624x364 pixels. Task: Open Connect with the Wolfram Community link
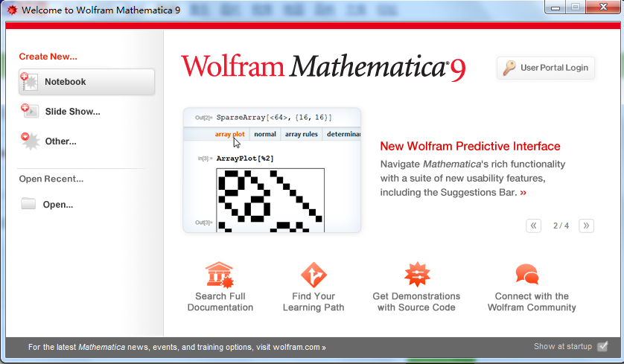tap(532, 301)
